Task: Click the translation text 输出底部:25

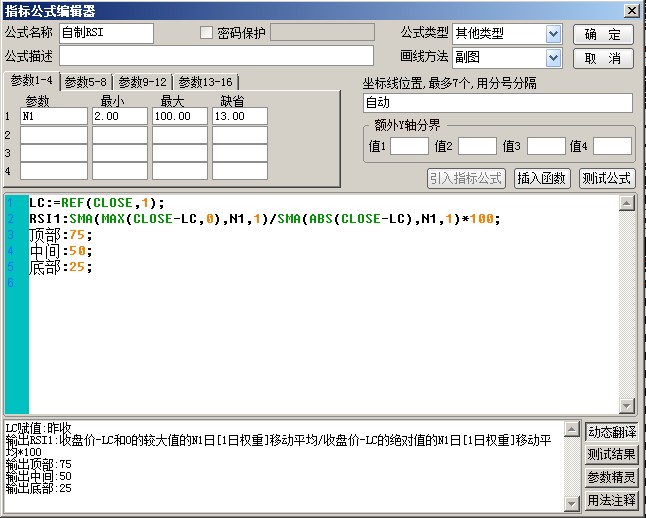Action: point(39,489)
